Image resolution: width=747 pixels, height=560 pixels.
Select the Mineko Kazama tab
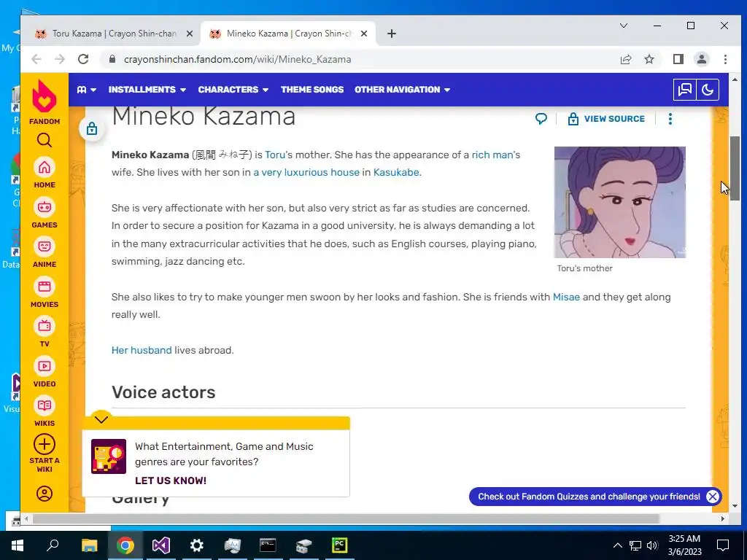tap(287, 34)
